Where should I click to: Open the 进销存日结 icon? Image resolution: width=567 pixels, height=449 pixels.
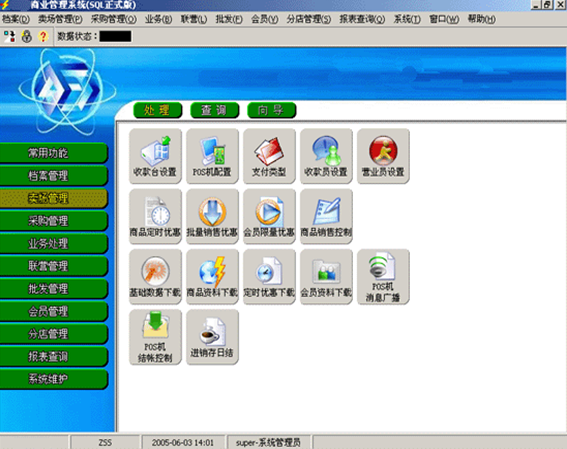tap(212, 337)
